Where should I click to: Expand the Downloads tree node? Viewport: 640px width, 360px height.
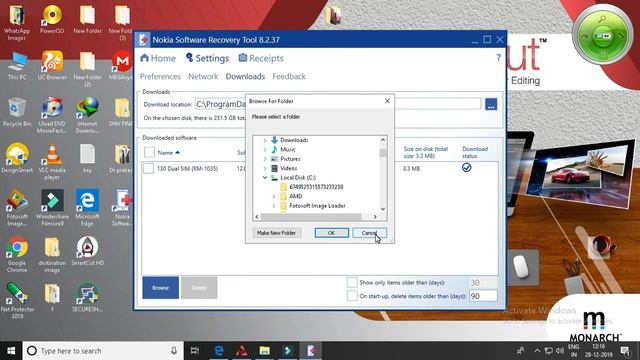coord(265,140)
